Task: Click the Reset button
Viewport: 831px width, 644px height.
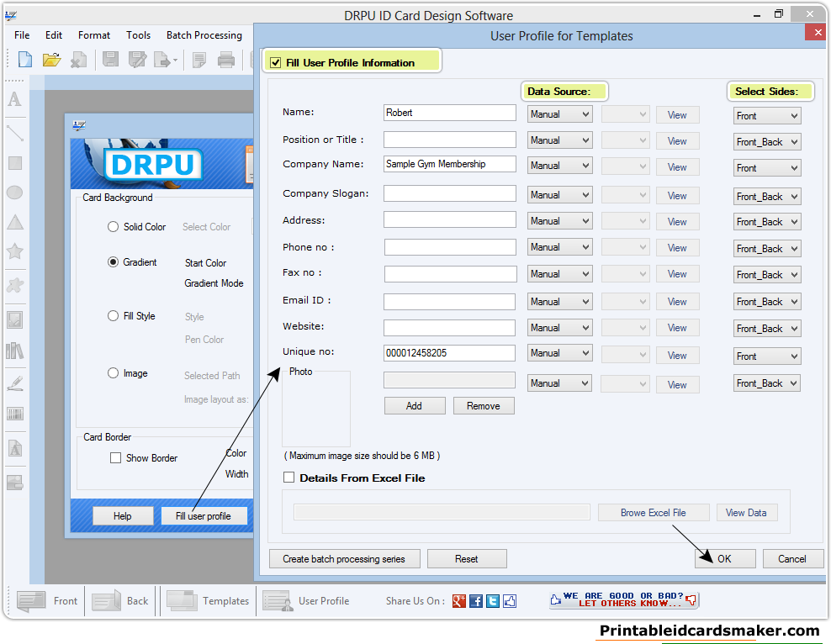Action: pyautogui.click(x=466, y=559)
